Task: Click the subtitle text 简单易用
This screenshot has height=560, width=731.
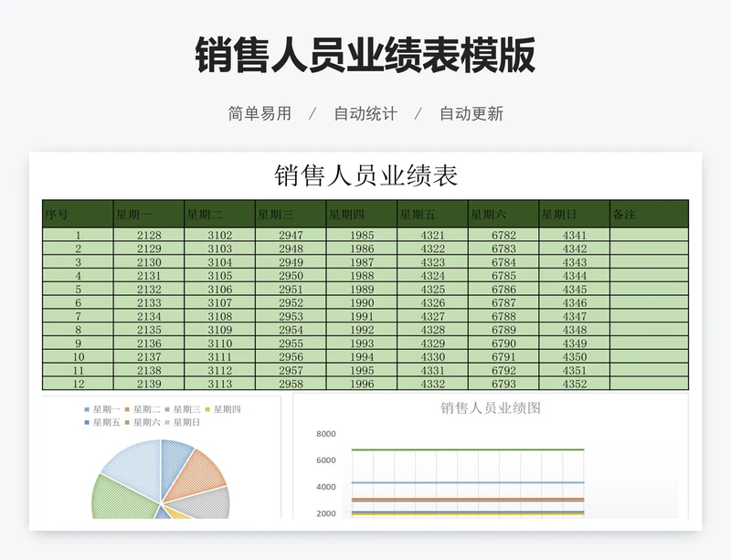Action: [x=260, y=113]
